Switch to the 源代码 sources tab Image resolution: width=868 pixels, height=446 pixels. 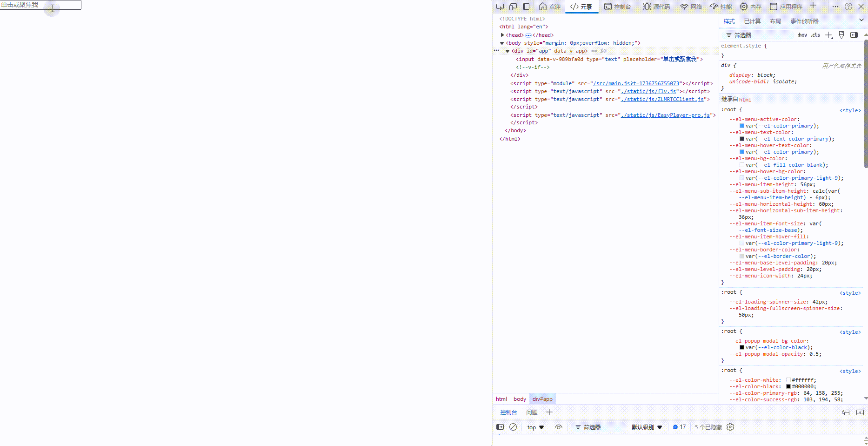[657, 7]
